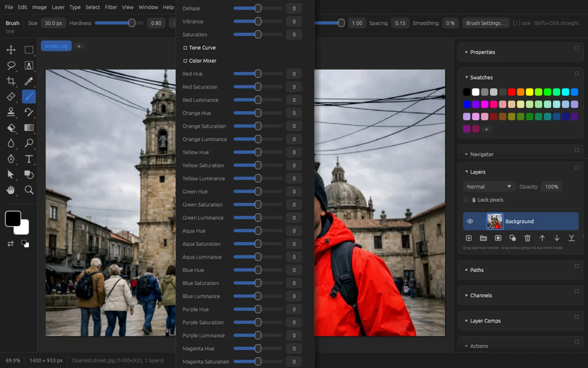Hide the Background layer visibility eye

[470, 221]
